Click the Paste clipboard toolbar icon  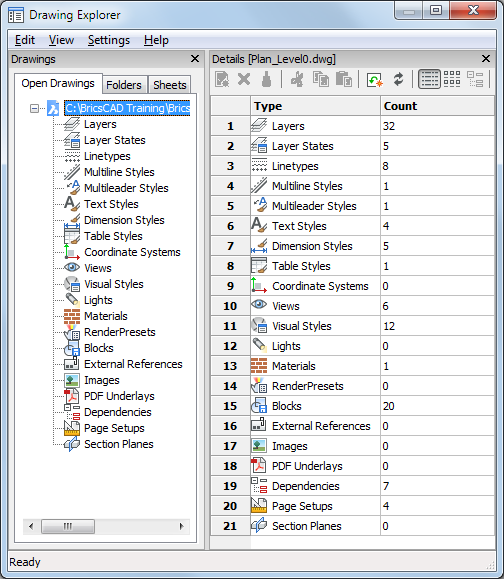click(344, 79)
